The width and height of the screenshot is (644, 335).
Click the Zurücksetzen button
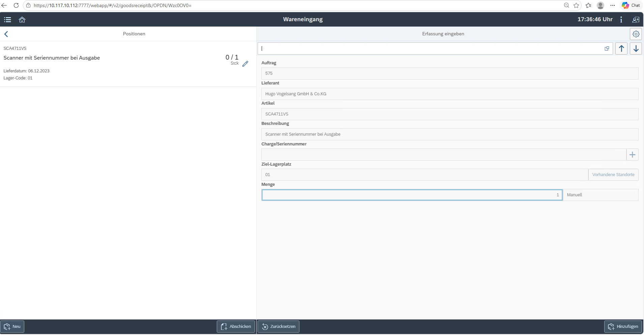pos(279,327)
